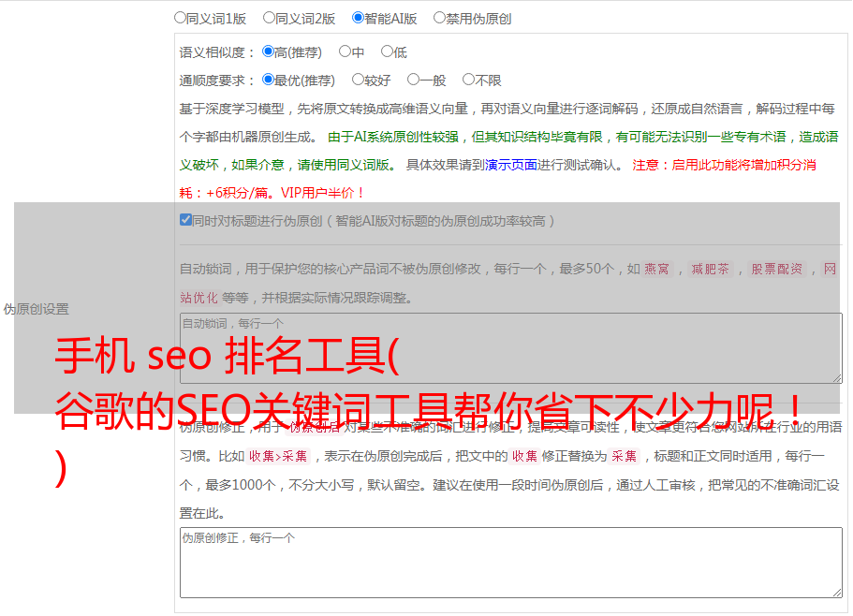The image size is (853, 616).
Task: Set 语义相似度 to 高(推荐)
Action: coord(268,51)
